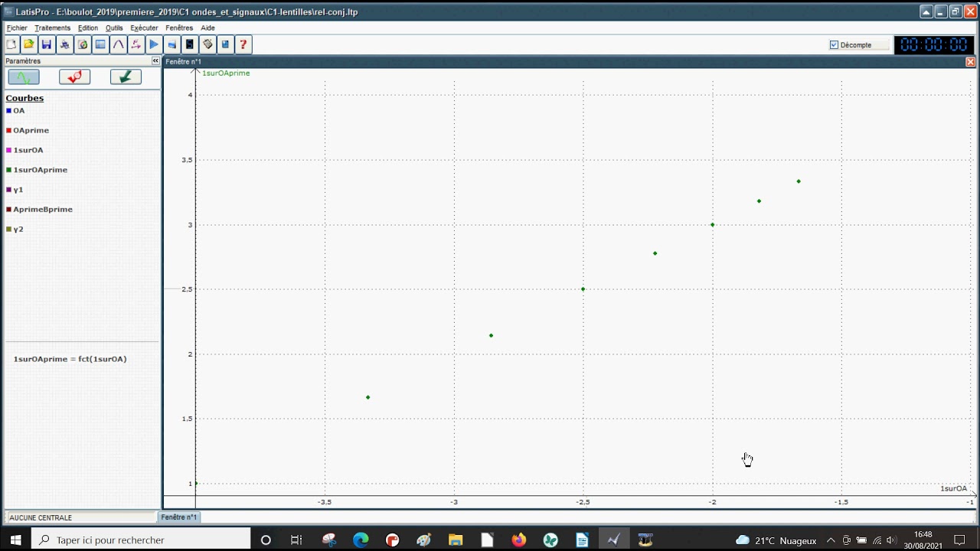Open the notification center icon
980x551 pixels.
[x=959, y=540]
